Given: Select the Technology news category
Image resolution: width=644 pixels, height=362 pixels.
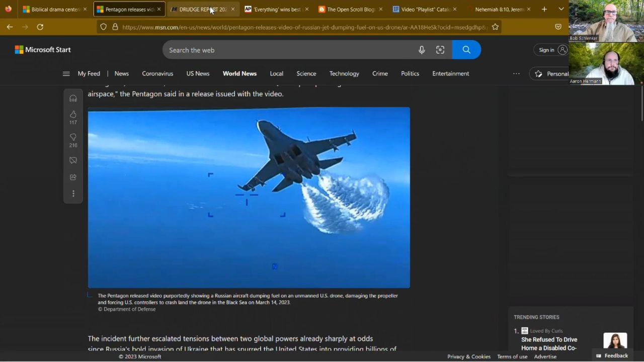Looking at the screenshot, I should (x=344, y=73).
